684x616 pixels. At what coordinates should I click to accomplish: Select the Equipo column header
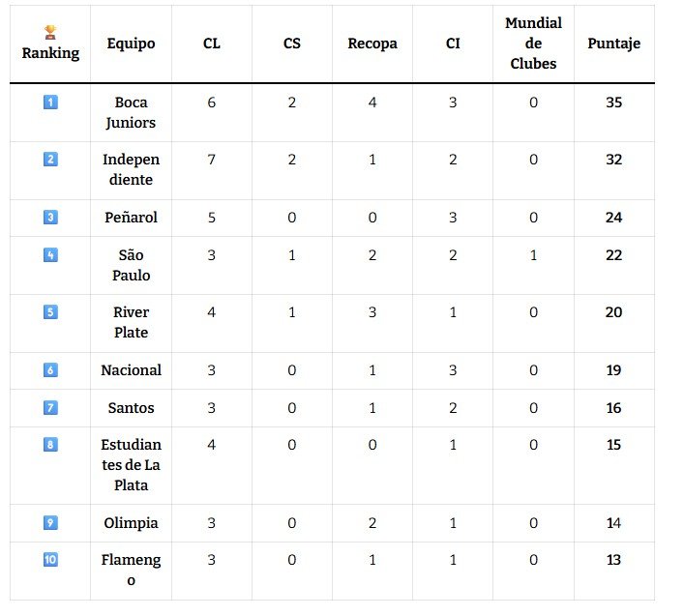(131, 44)
